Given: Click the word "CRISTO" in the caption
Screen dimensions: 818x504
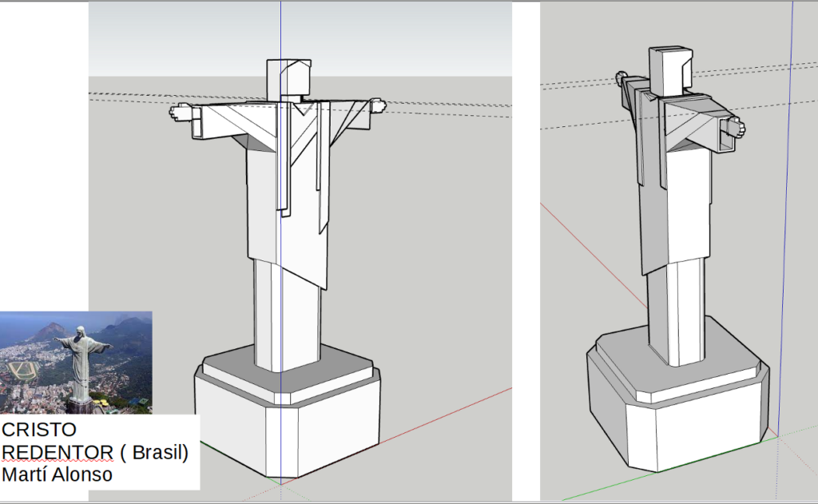Looking at the screenshot, I should [39, 430].
